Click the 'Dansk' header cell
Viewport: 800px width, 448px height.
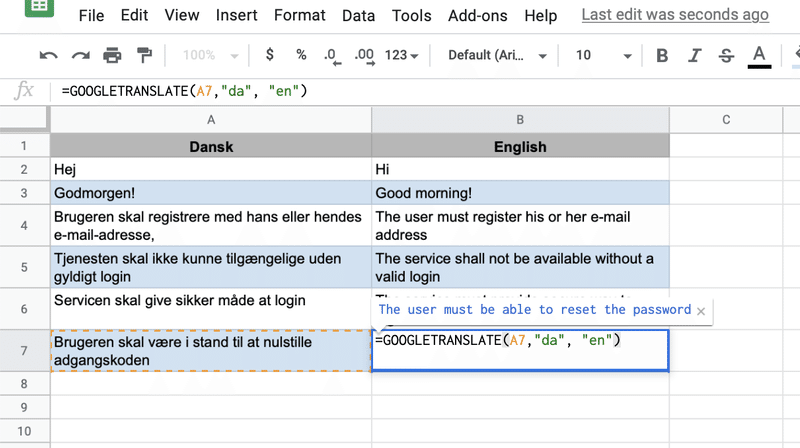tap(211, 146)
